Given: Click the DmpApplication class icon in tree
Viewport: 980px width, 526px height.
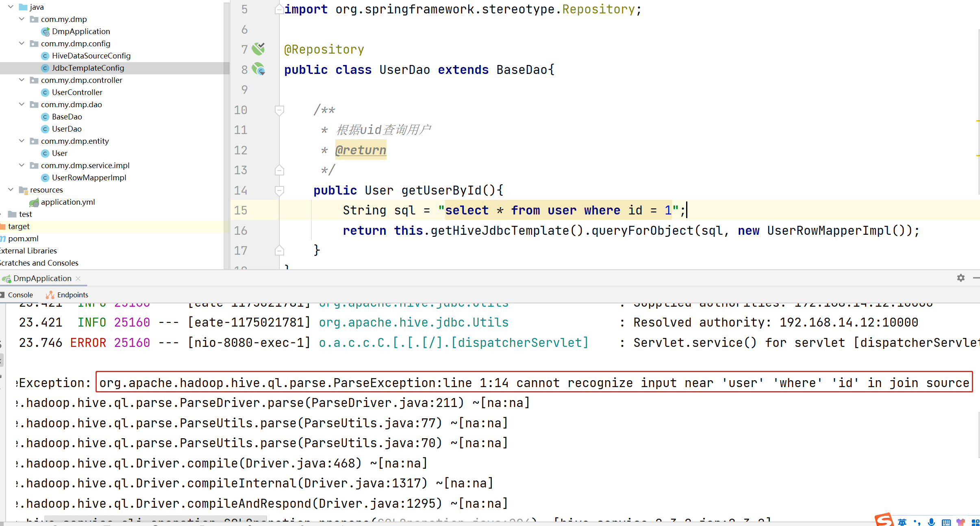Looking at the screenshot, I should (x=46, y=31).
